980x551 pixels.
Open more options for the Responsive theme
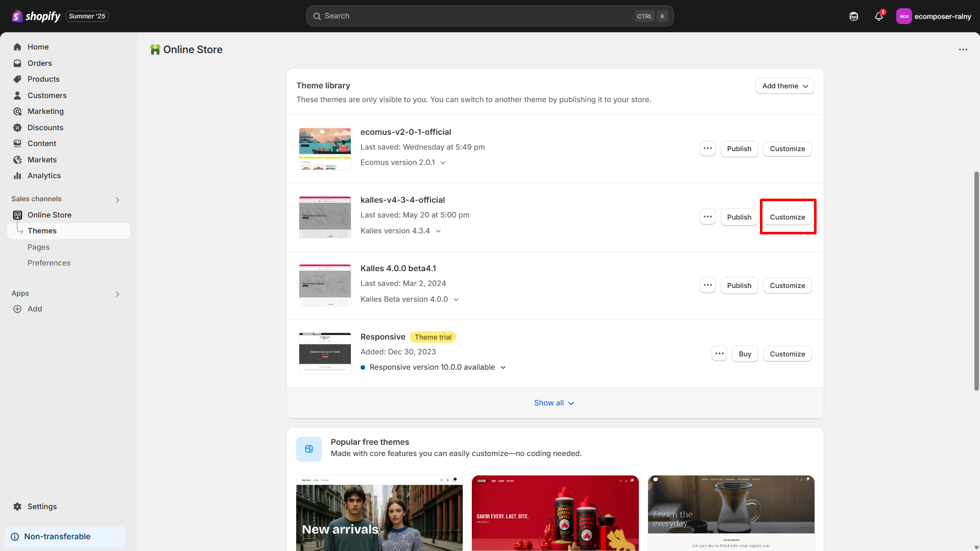point(719,353)
